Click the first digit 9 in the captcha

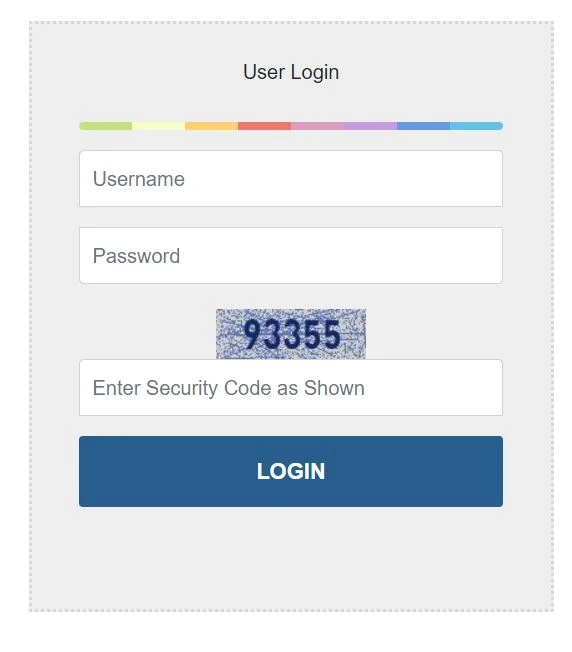coord(252,334)
